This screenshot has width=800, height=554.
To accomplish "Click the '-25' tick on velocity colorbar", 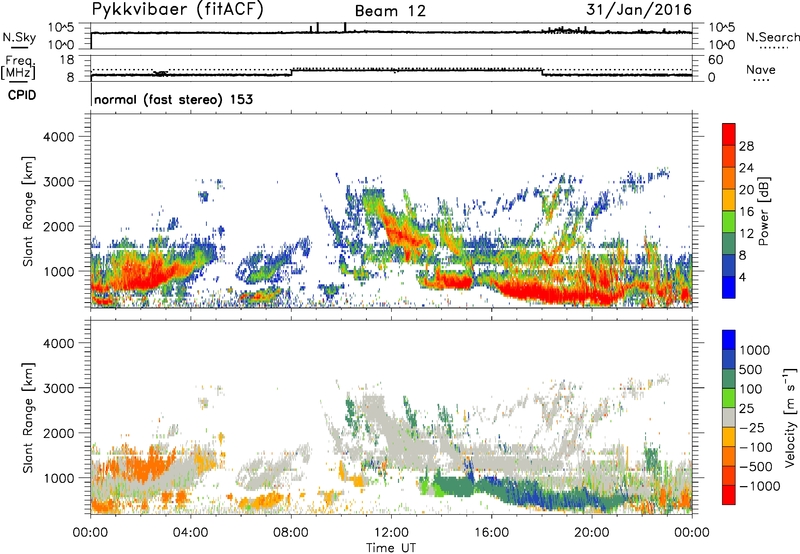I will (752, 427).
